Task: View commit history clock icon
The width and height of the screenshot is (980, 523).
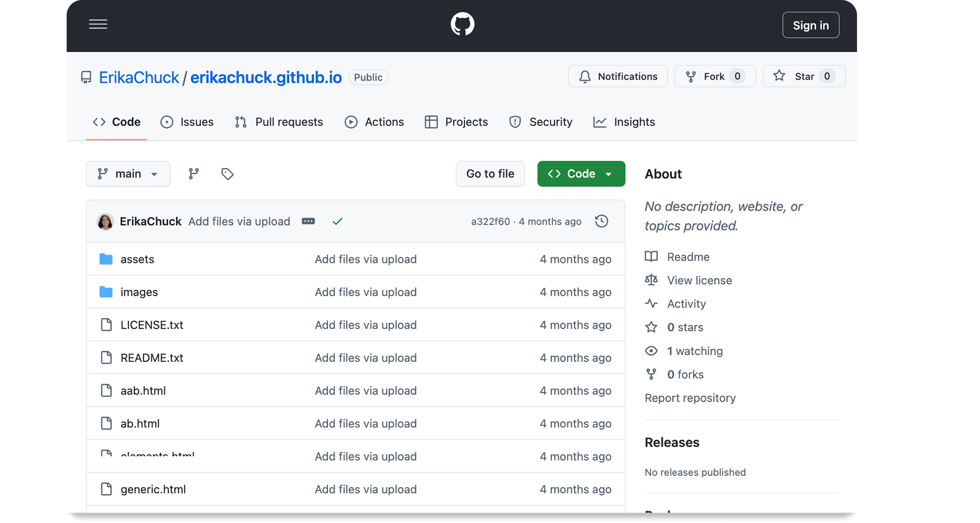Action: click(x=601, y=221)
